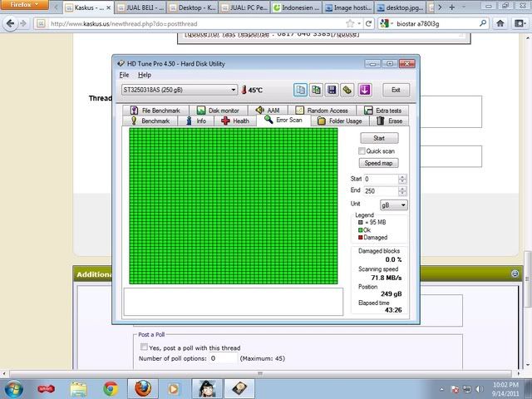Click the copy screenshot to clipboard icon
The width and height of the screenshot is (532, 399).
click(316, 90)
